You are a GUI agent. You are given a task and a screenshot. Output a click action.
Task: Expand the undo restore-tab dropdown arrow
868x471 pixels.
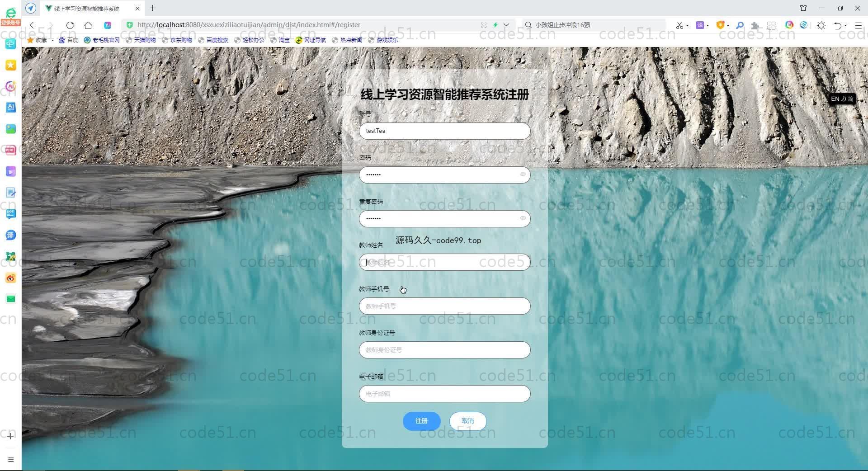(x=846, y=25)
